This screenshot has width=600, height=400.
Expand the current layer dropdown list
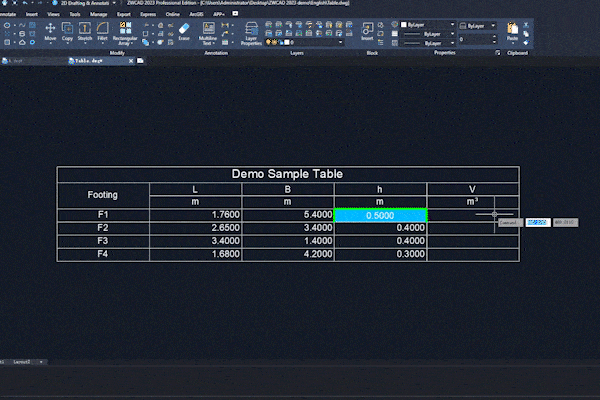[x=340, y=42]
